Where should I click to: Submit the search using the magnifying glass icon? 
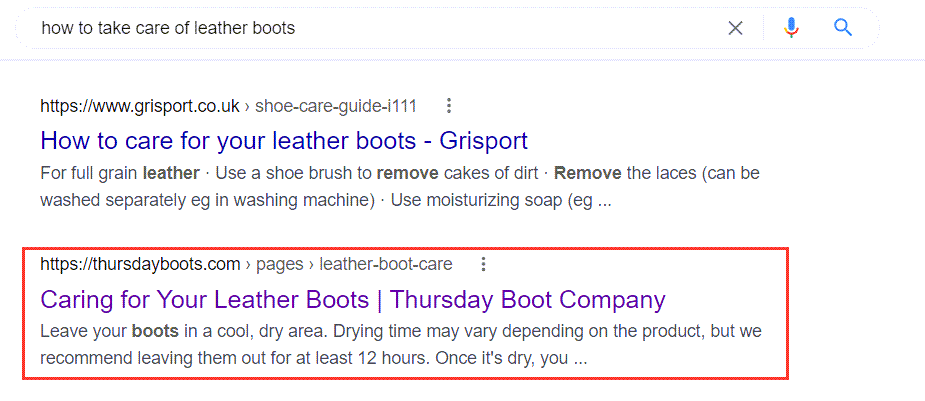843,28
